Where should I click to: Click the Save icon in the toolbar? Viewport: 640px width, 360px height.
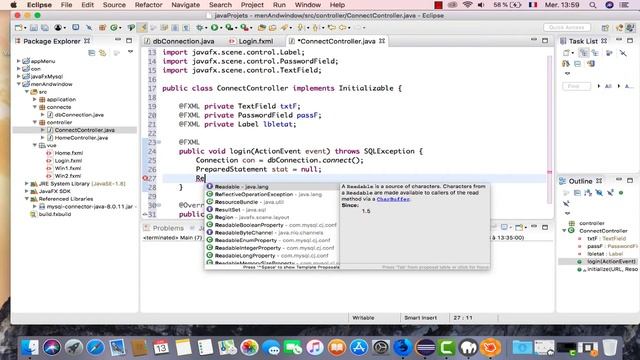tap(34, 28)
